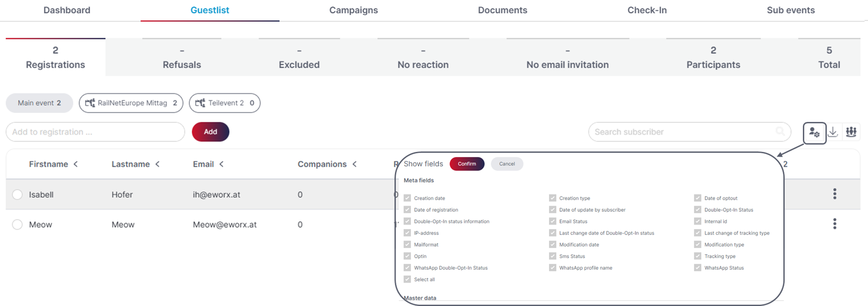The height and width of the screenshot is (306, 868).
Task: Uncheck the WhatsApp Status field
Action: 697,268
